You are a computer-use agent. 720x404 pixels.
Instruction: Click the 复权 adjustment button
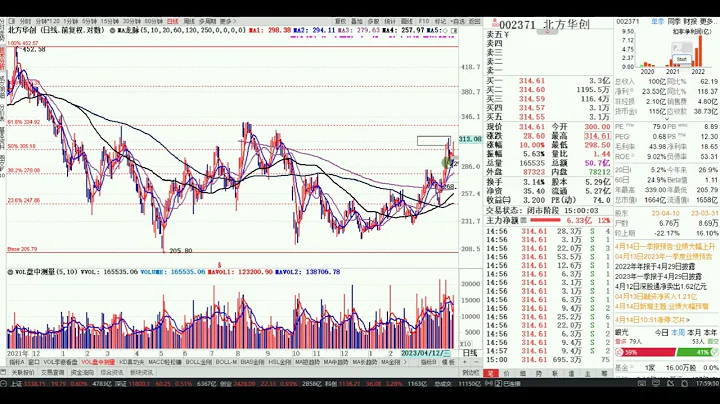[x=340, y=22]
